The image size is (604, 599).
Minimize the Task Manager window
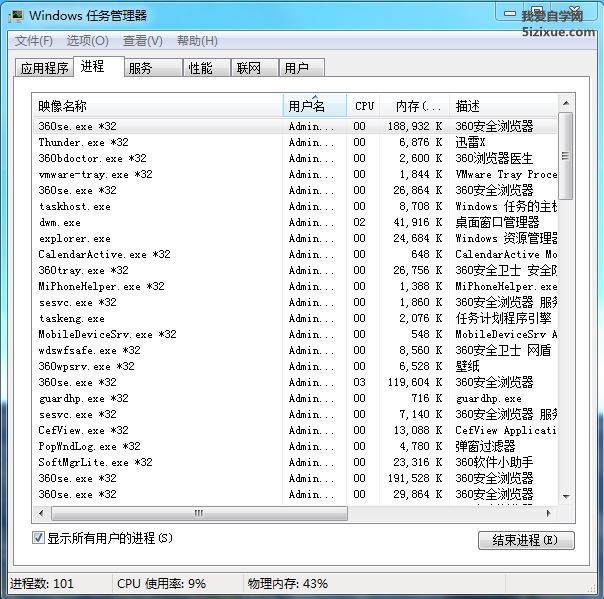(510, 13)
